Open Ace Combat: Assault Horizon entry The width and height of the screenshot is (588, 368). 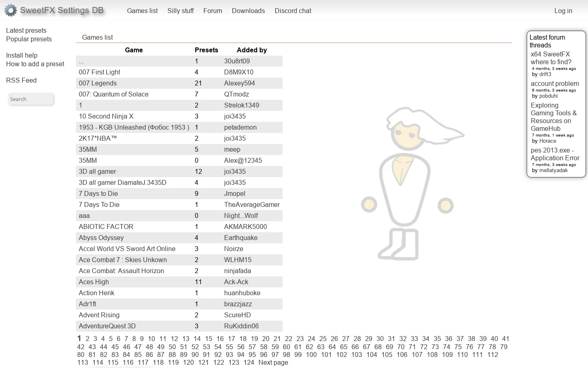[x=121, y=271]
